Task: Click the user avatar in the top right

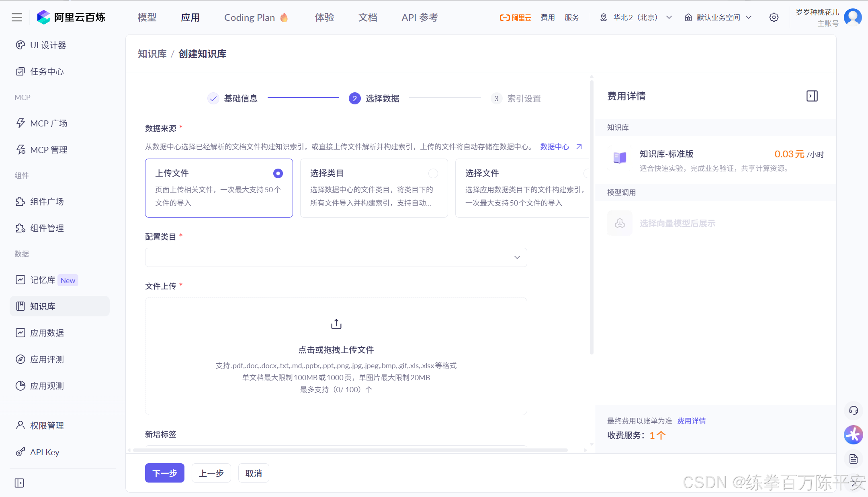Action: click(852, 17)
